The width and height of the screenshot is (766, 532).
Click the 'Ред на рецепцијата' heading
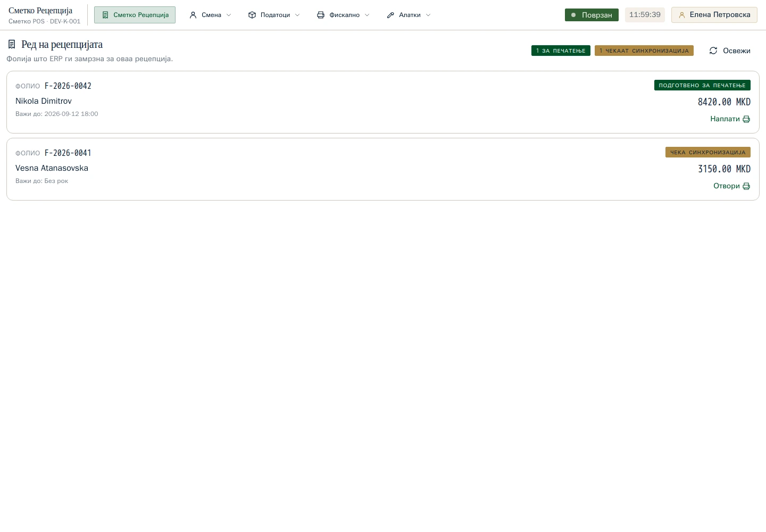coord(62,44)
